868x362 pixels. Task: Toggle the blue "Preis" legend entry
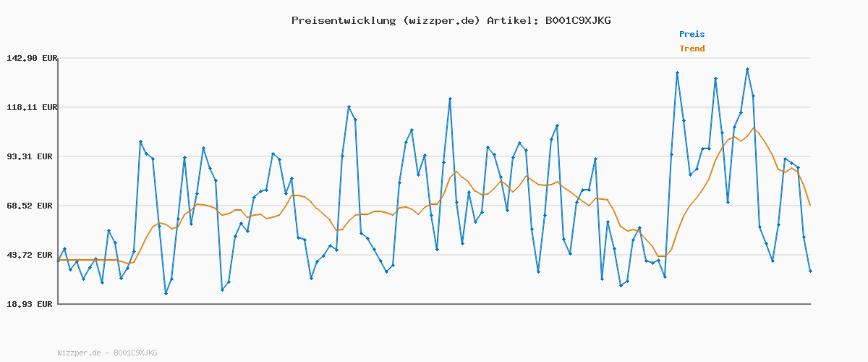[692, 34]
